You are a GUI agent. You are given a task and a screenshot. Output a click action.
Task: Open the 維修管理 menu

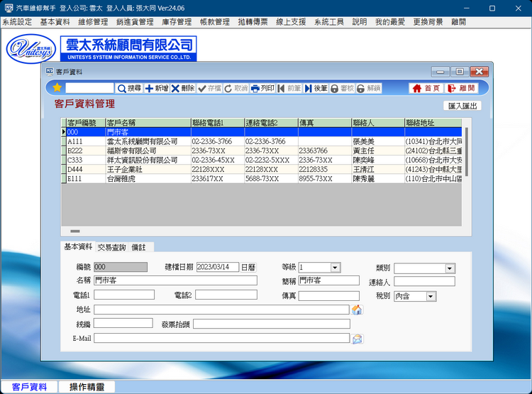(x=93, y=22)
